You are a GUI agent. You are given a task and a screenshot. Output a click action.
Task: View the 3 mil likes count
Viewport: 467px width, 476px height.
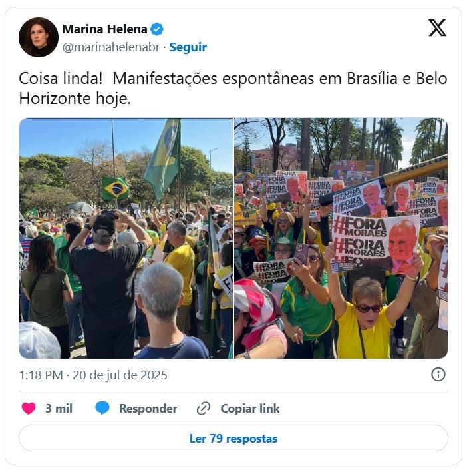coord(59,409)
